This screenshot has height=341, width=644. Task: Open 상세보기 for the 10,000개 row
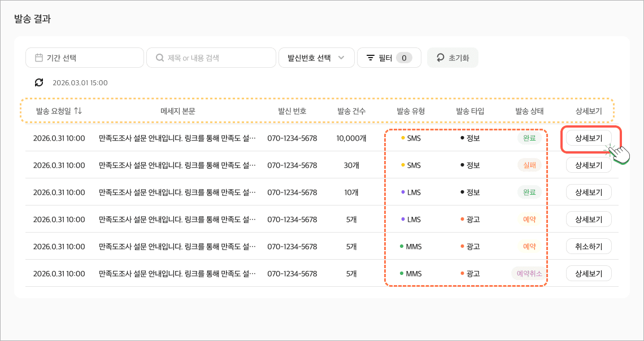coord(589,138)
